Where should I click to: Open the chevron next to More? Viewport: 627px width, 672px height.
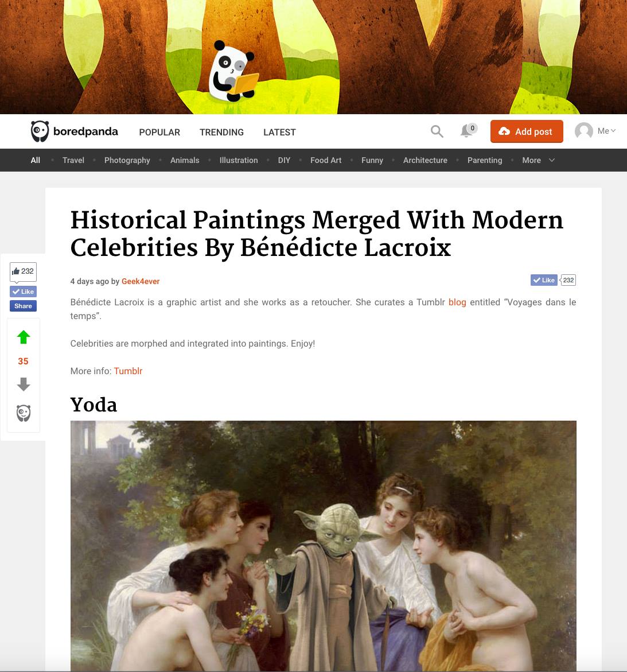click(x=552, y=160)
